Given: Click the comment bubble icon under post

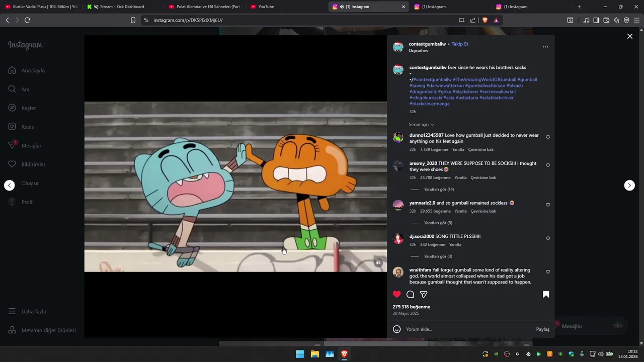Looking at the screenshot, I should click(410, 294).
